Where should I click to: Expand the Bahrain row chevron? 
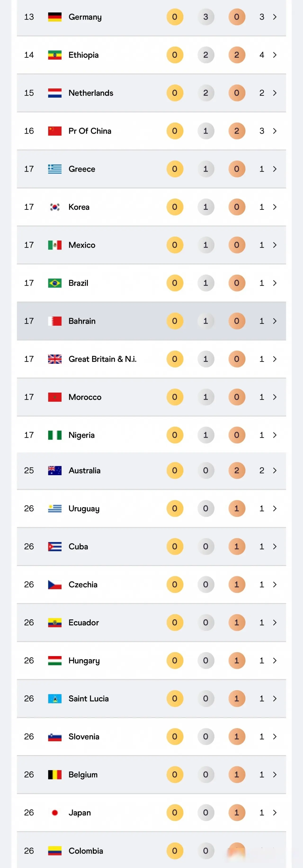275,321
